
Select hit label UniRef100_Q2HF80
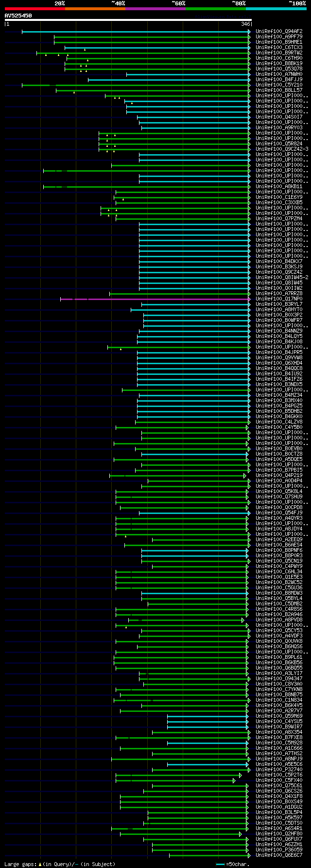coord(279,834)
